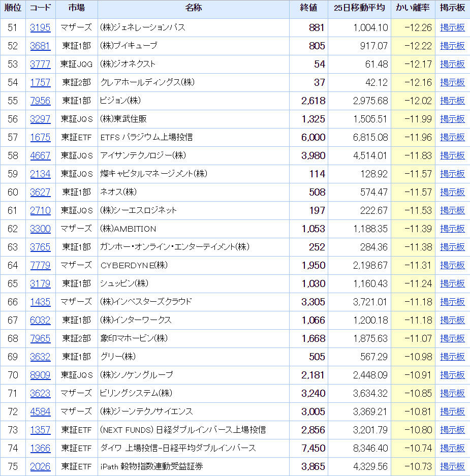The image size is (470, 476).
Task: Open code 3765 link
Action: [x=40, y=247]
